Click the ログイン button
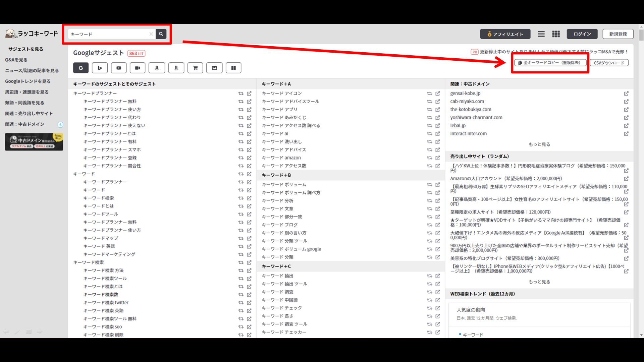 [x=582, y=34]
